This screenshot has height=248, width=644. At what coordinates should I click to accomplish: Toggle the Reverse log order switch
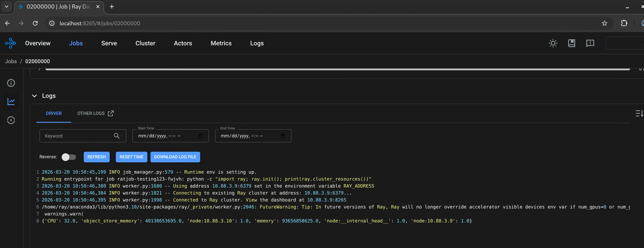(x=68, y=157)
